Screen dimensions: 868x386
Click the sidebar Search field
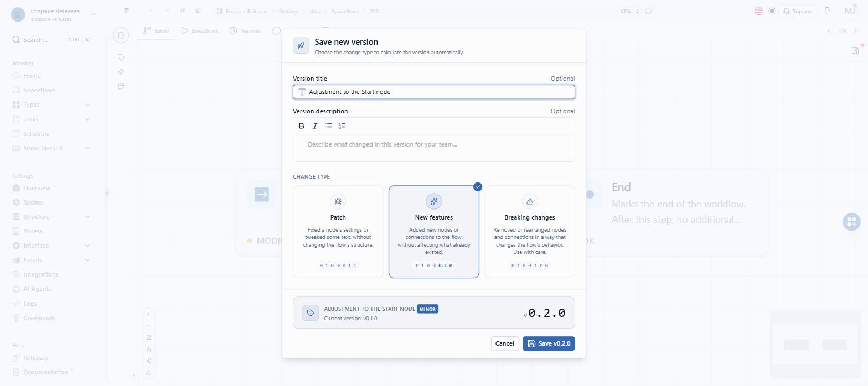click(51, 40)
